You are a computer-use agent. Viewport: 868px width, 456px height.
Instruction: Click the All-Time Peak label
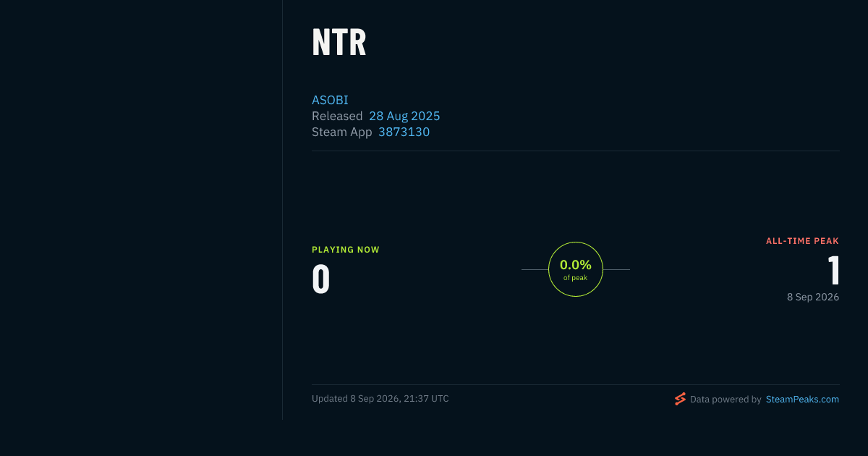pos(802,241)
